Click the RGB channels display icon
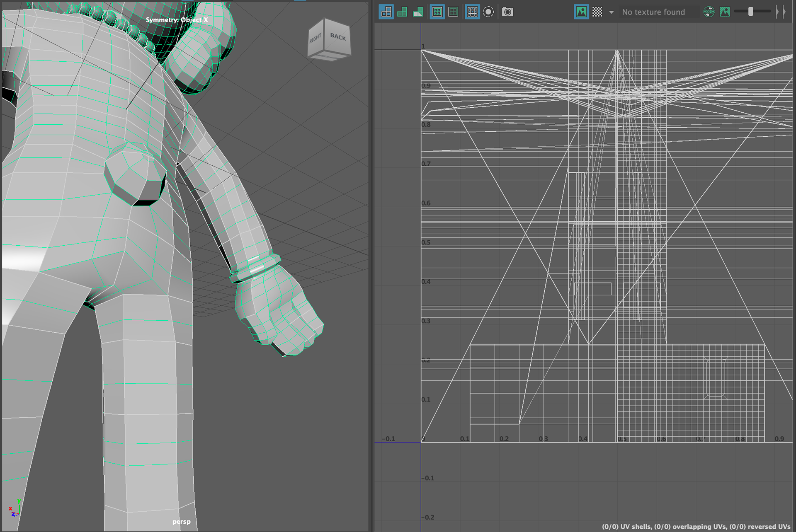796x532 pixels. [709, 12]
